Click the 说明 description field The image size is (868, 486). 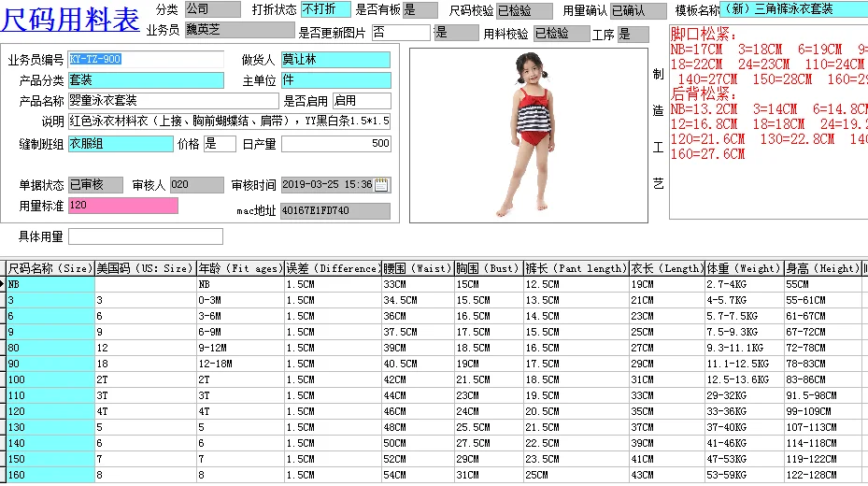tap(229, 121)
